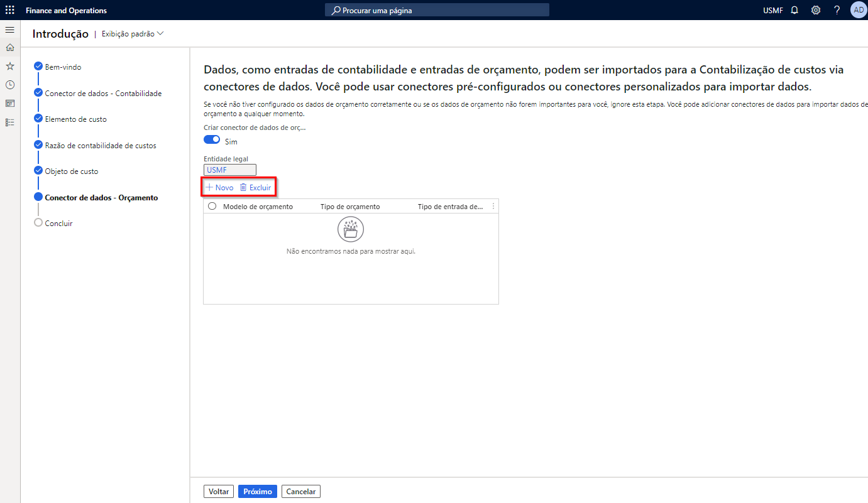The image size is (868, 503).
Task: Click the Sim toggle label
Action: click(x=231, y=141)
